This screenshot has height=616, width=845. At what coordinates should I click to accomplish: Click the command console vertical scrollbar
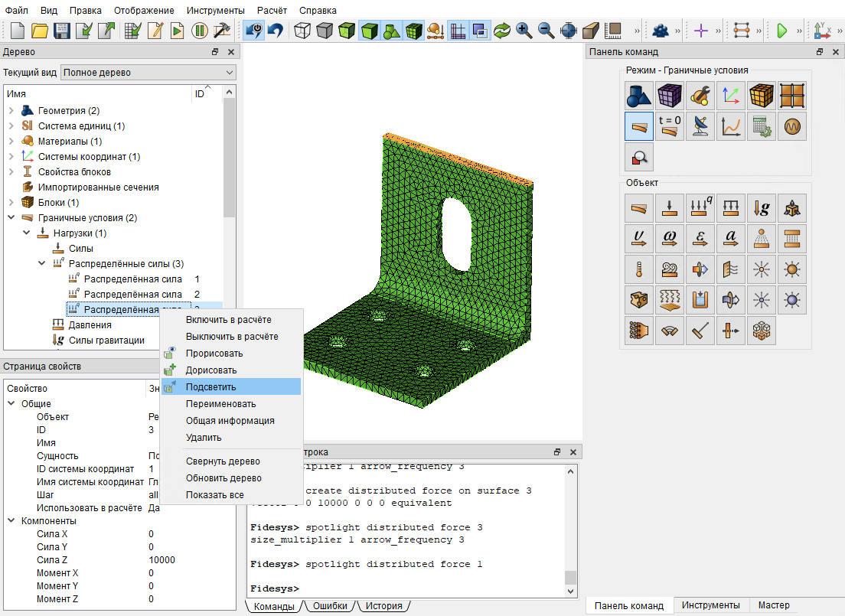click(x=571, y=531)
